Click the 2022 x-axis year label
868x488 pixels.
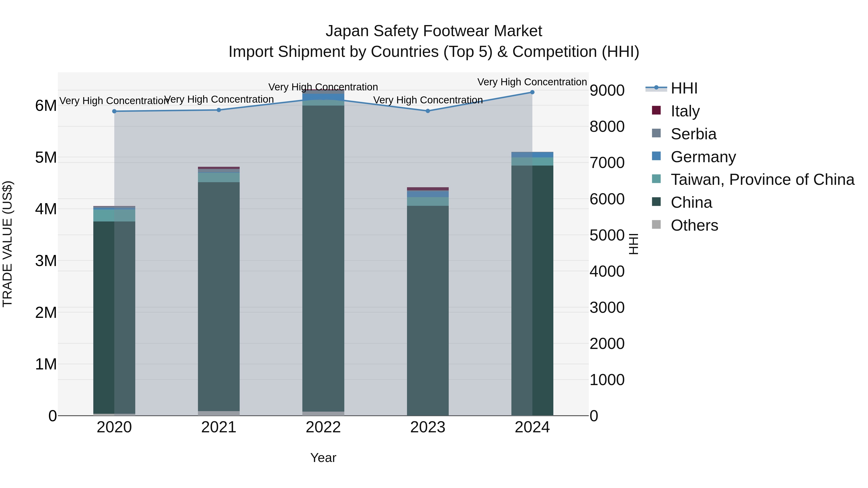323,427
